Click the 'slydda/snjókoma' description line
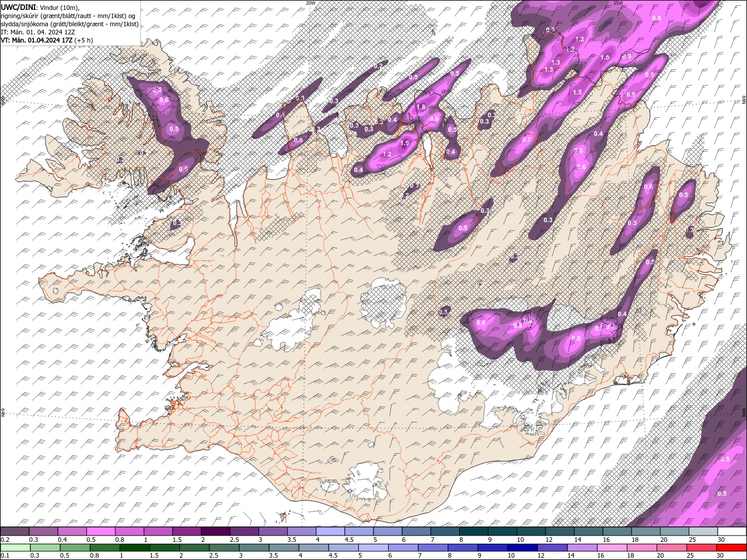 point(69,23)
